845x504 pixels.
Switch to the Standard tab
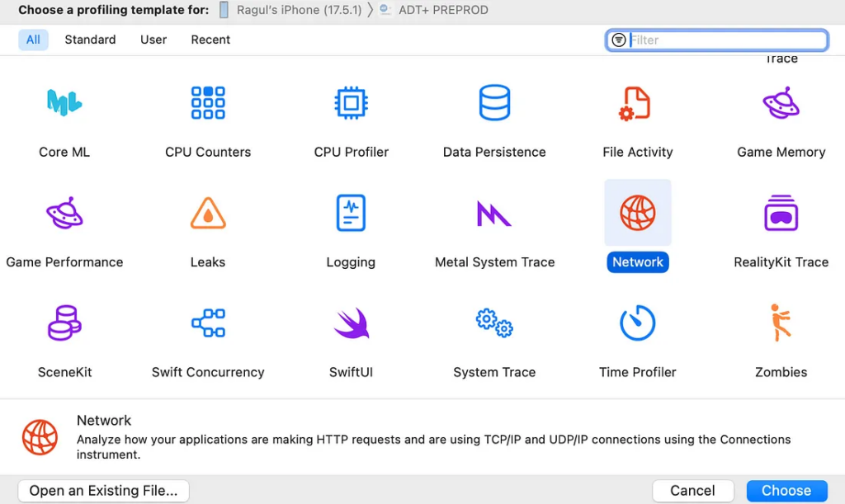tap(90, 40)
